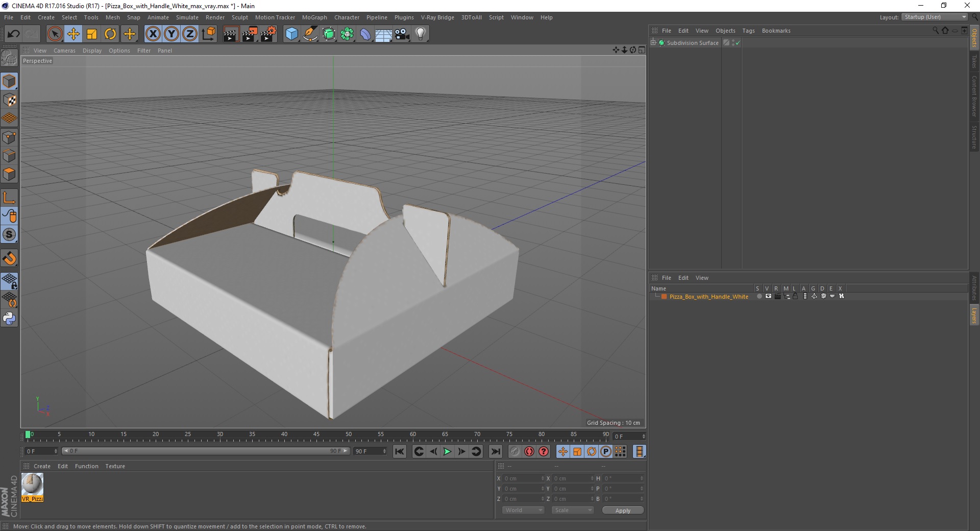The height and width of the screenshot is (531, 980).
Task: Click the X position input field
Action: coord(523,478)
